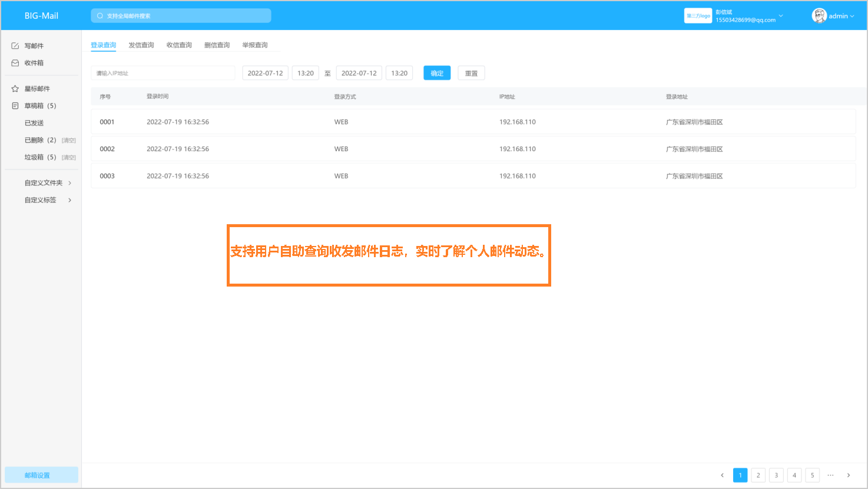
Task: Switch to the 发信查询 tab
Action: (141, 44)
